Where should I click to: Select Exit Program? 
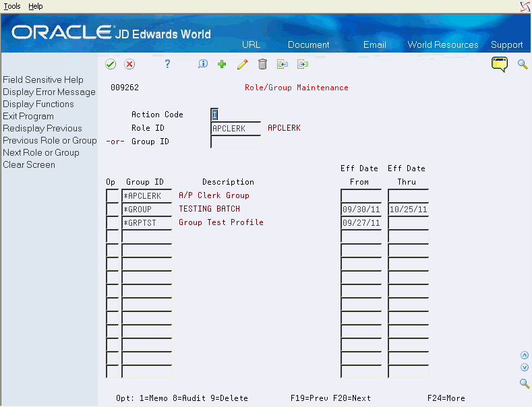click(x=28, y=117)
